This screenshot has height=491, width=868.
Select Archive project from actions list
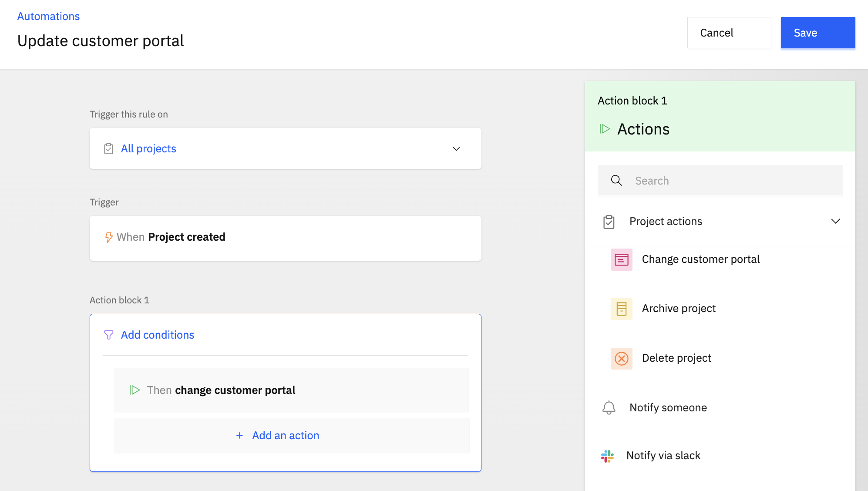click(678, 309)
